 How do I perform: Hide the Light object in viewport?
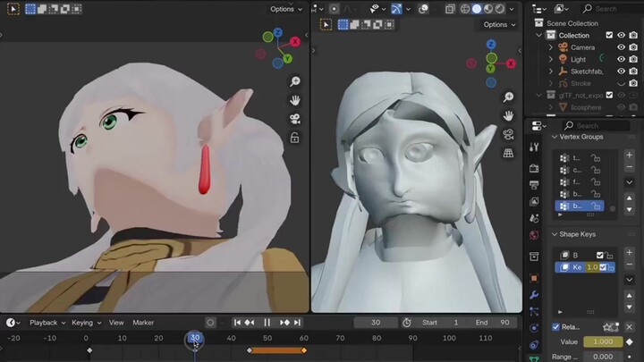[621, 59]
